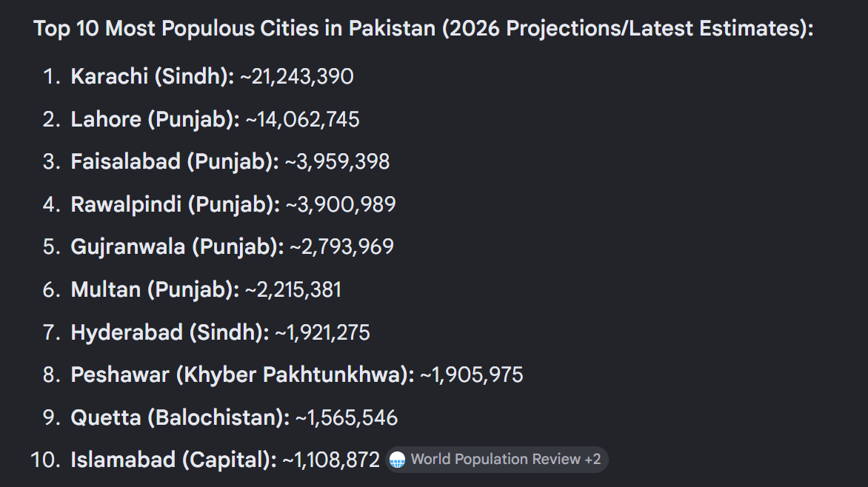Click Islamabad's population figure ~1,108,872
Screen dimensions: 868x487
tap(331, 460)
